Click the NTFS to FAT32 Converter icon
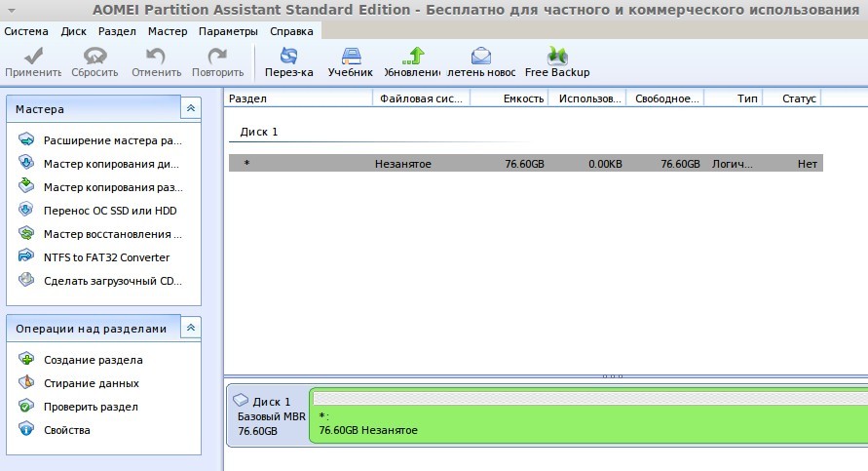 click(26, 256)
